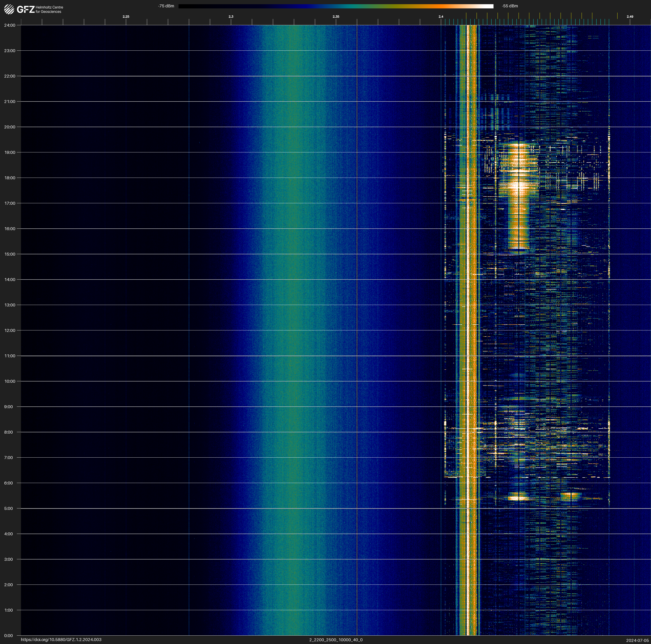Open the doi.org GFZ dataset link
Screen dimensions: 651x644
pyautogui.click(x=61, y=640)
